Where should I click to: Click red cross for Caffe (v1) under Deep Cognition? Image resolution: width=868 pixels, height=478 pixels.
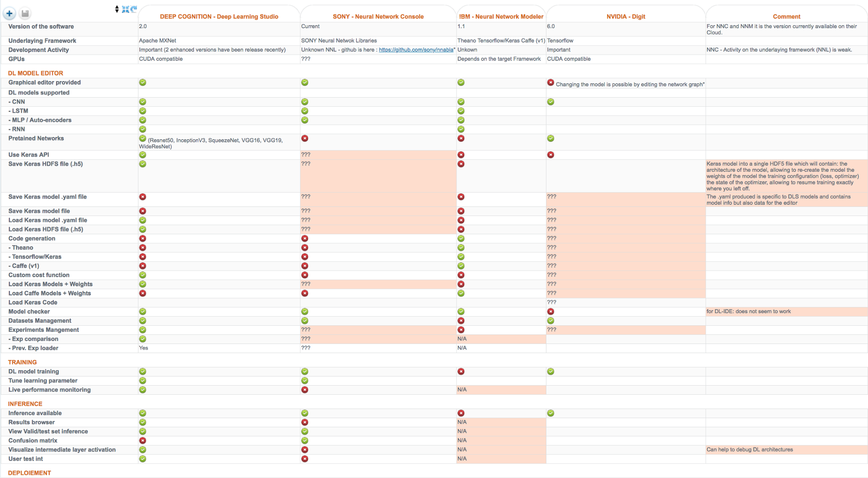(143, 266)
